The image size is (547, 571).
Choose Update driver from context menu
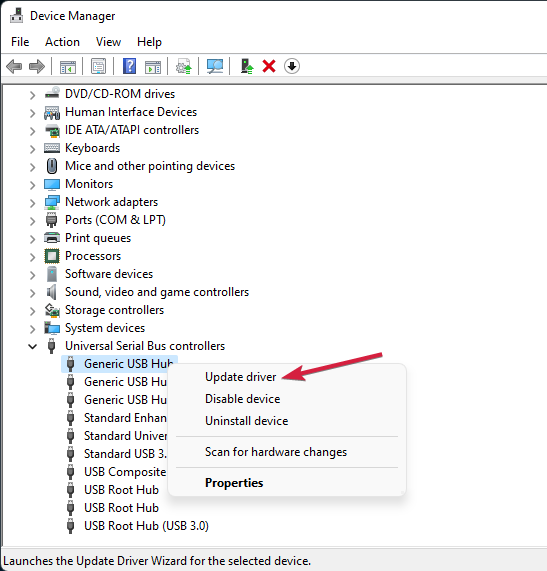(x=240, y=377)
